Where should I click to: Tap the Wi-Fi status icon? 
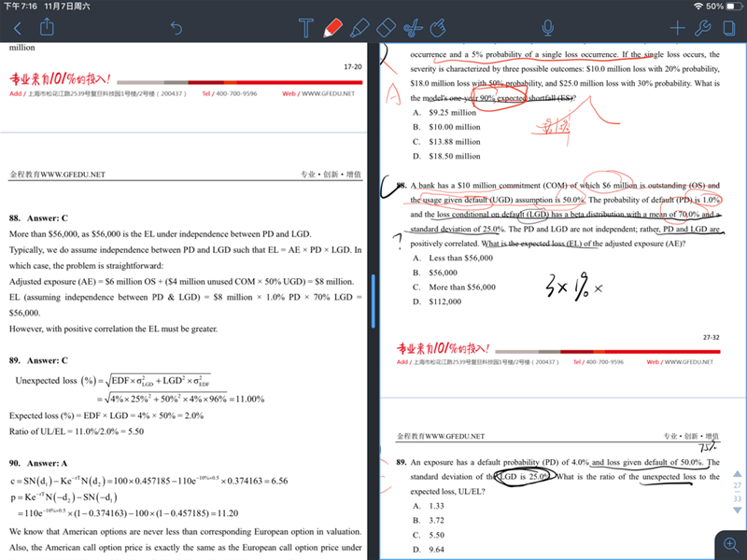[698, 7]
